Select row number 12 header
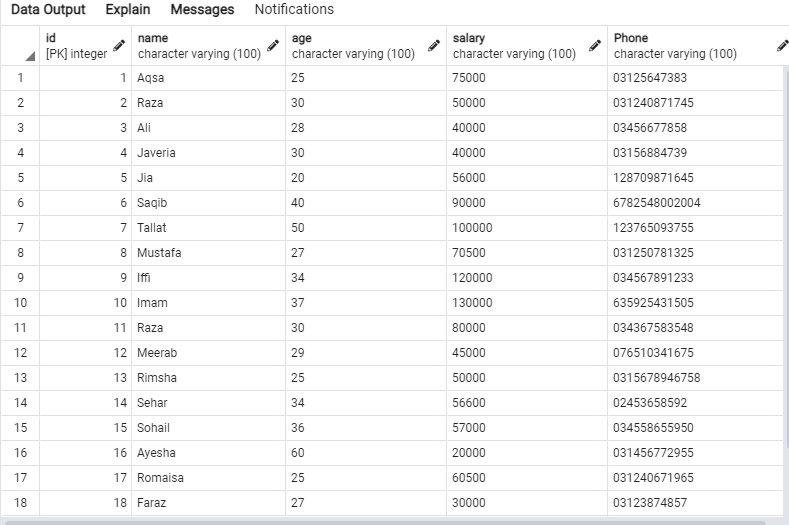 point(20,353)
